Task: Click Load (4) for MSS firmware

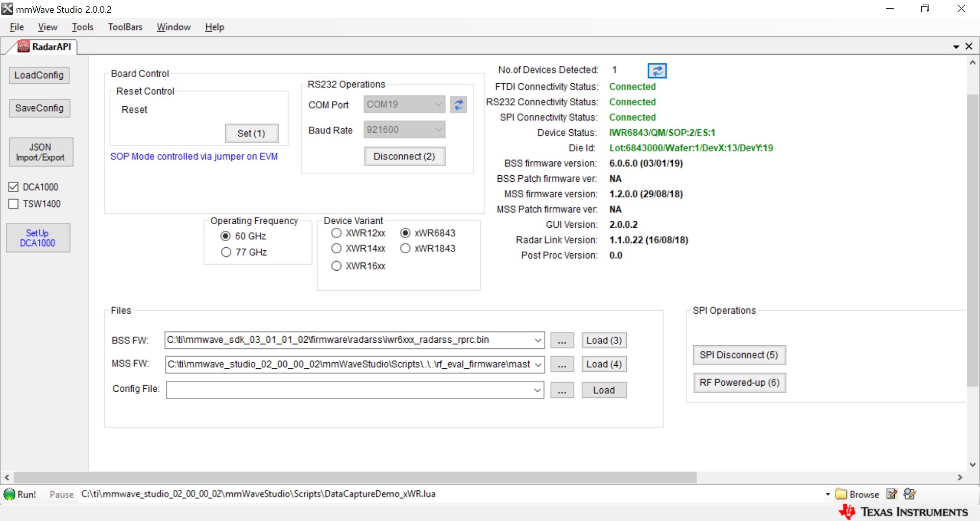Action: 604,364
